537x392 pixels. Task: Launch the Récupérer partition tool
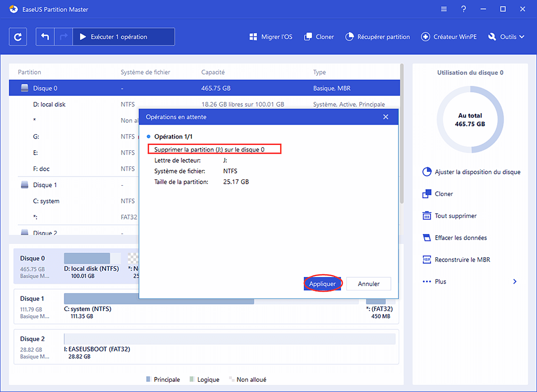tap(378, 37)
